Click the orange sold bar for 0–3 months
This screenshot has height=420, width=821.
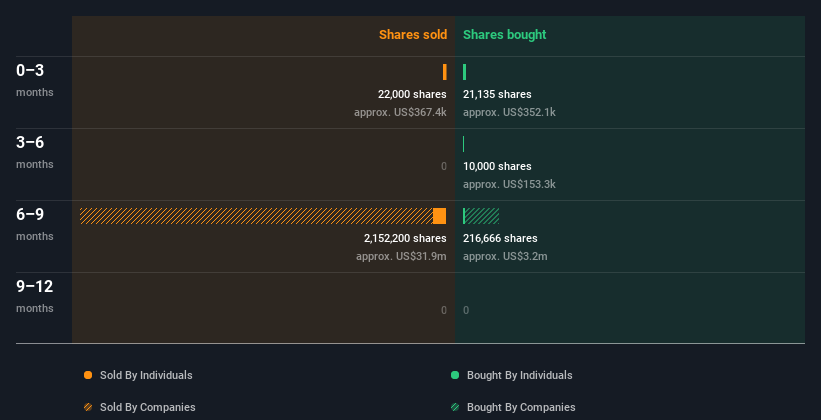click(x=445, y=72)
